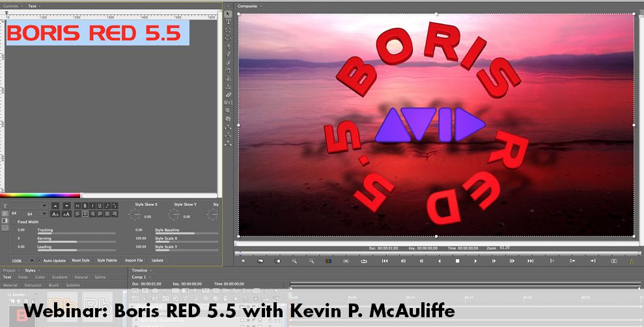The image size is (644, 327).
Task: Go to start of composition
Action: tap(385, 261)
